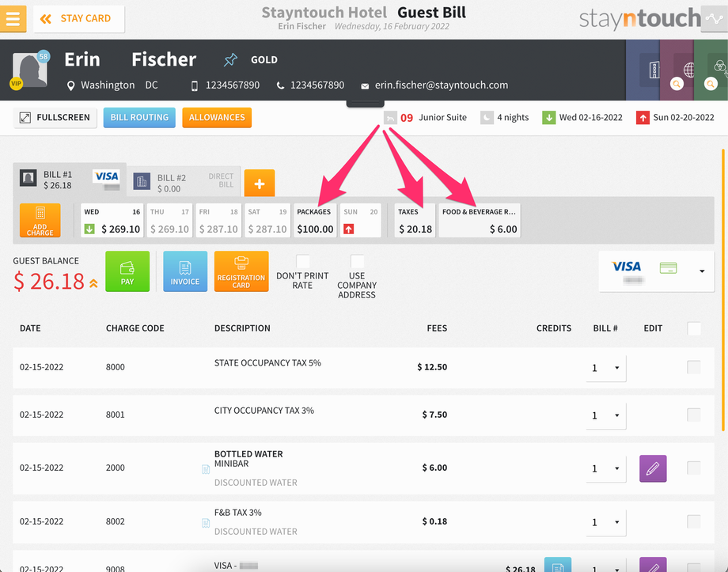Screen dimensions: 728x572
Task: Go back to Stay Card
Action: tap(79, 19)
